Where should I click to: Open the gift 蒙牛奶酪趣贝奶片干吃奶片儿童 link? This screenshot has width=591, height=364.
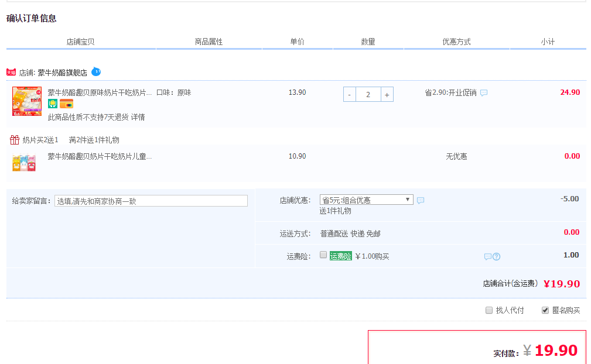click(100, 157)
